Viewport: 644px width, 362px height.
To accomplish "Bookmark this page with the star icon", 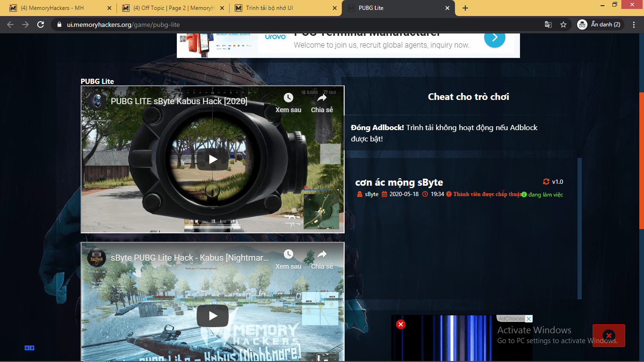I will pyautogui.click(x=563, y=25).
